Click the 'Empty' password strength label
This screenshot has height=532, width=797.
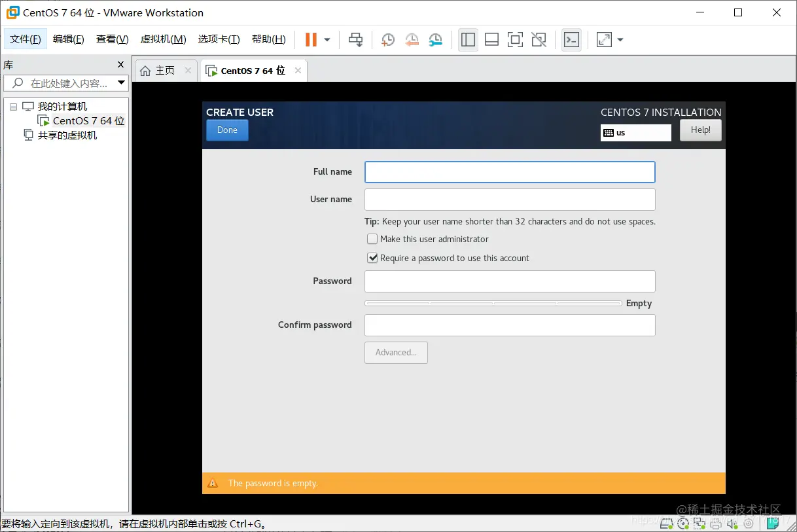pos(639,304)
